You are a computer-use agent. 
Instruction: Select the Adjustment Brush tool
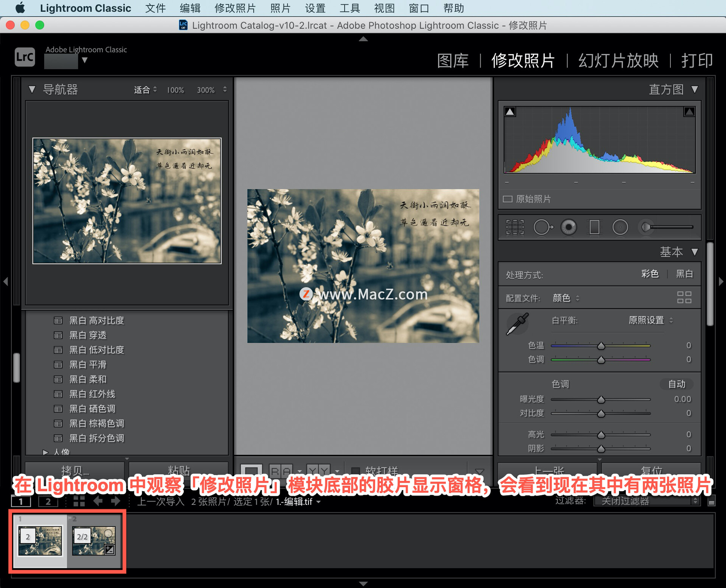(665, 227)
